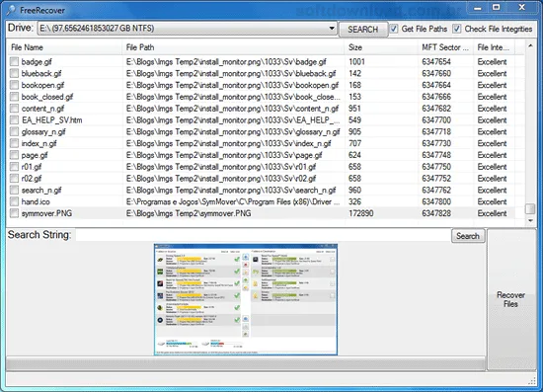Screen dimensions: 543x392
Task: Click the progress bar below preview
Action: [246, 364]
